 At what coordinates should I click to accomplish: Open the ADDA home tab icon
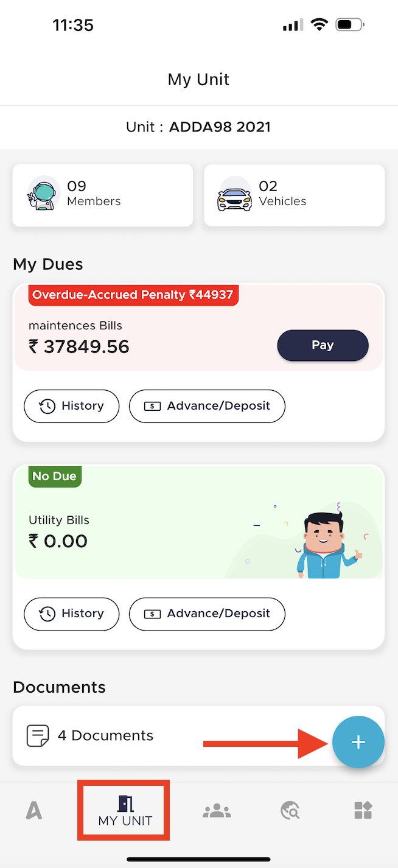click(34, 810)
